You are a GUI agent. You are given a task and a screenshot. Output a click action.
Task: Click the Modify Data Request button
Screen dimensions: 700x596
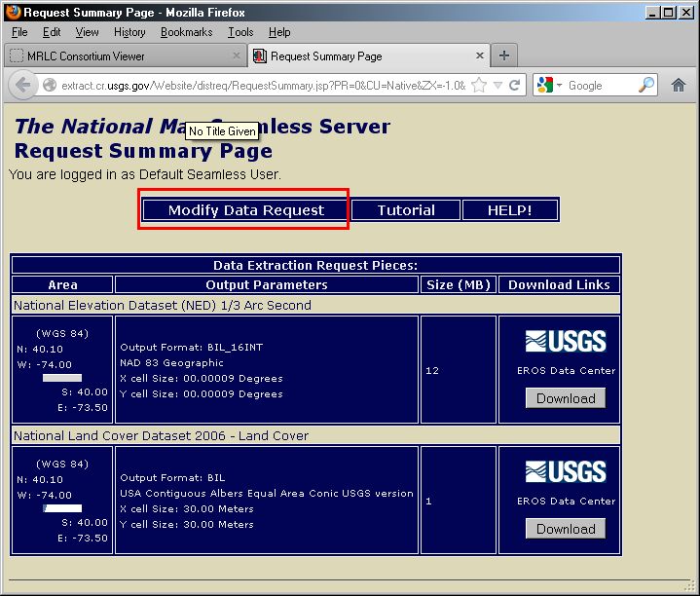(245, 210)
